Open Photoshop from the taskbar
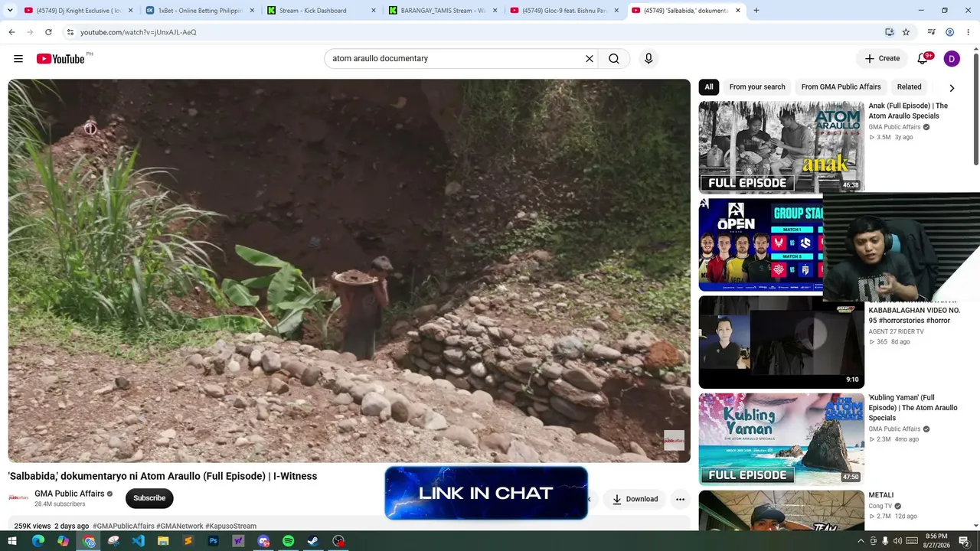980x551 pixels. pos(213,541)
